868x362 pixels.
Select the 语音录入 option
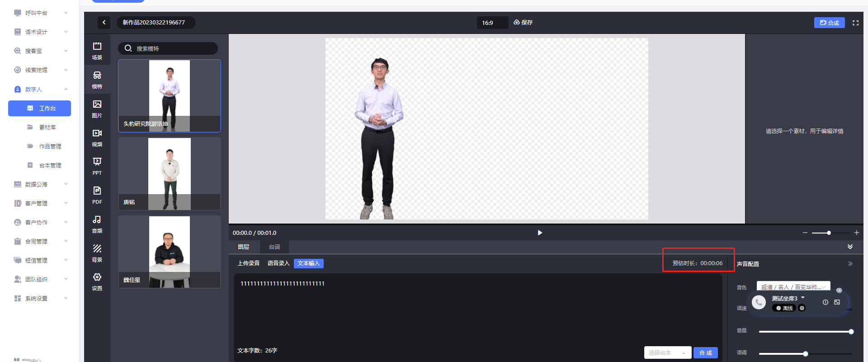coord(278,263)
